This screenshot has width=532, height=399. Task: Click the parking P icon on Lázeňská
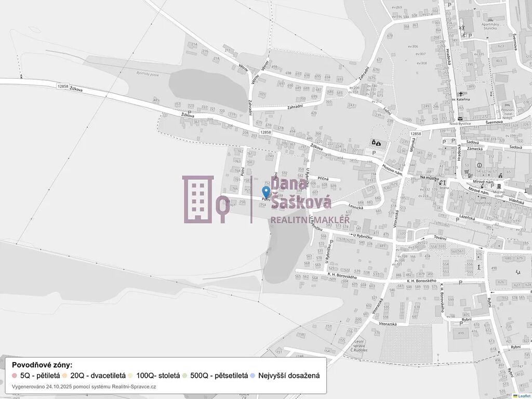click(x=457, y=220)
